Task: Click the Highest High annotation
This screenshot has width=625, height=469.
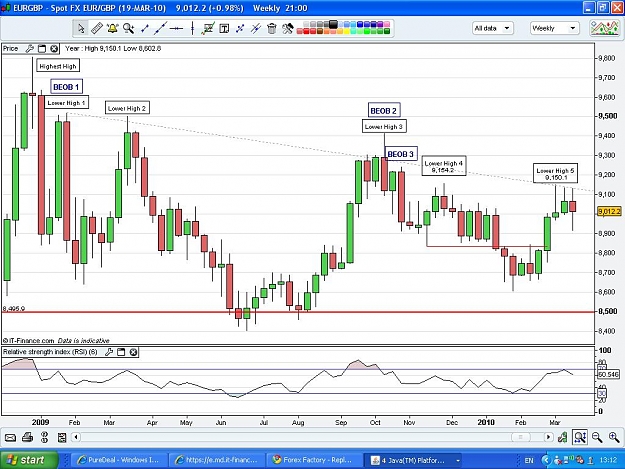Action: click(58, 66)
